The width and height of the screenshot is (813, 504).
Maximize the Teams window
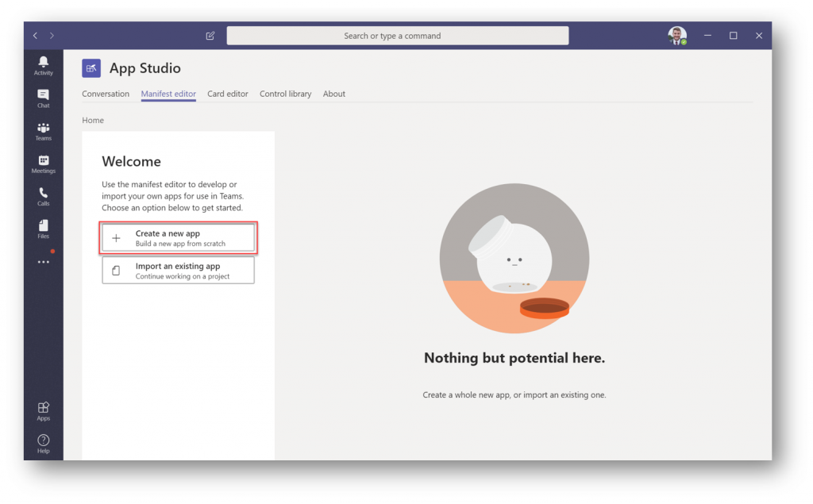coord(733,35)
